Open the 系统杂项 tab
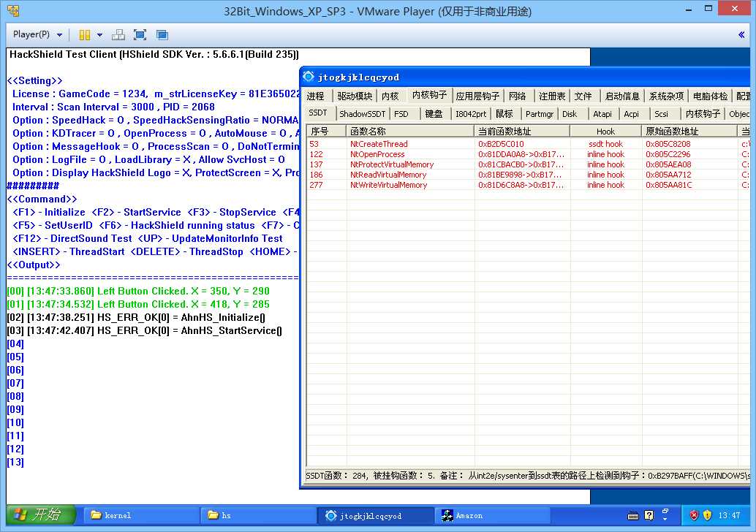 (666, 96)
